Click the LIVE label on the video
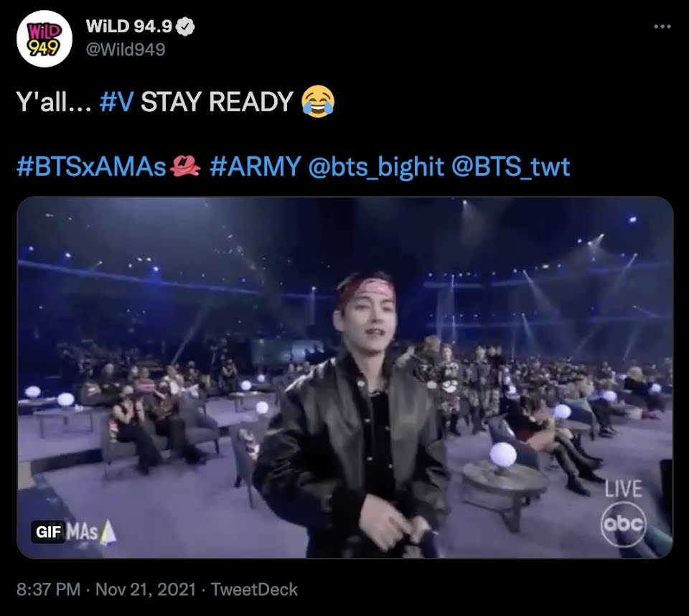 [x=624, y=488]
